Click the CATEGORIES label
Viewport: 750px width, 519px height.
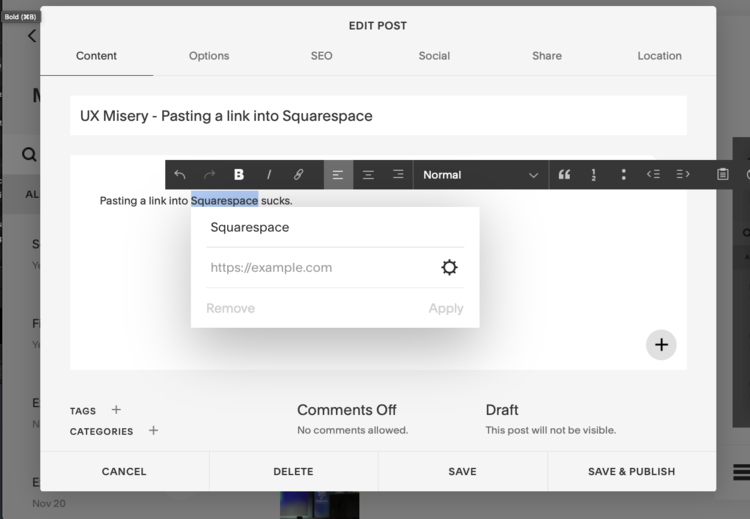101,431
